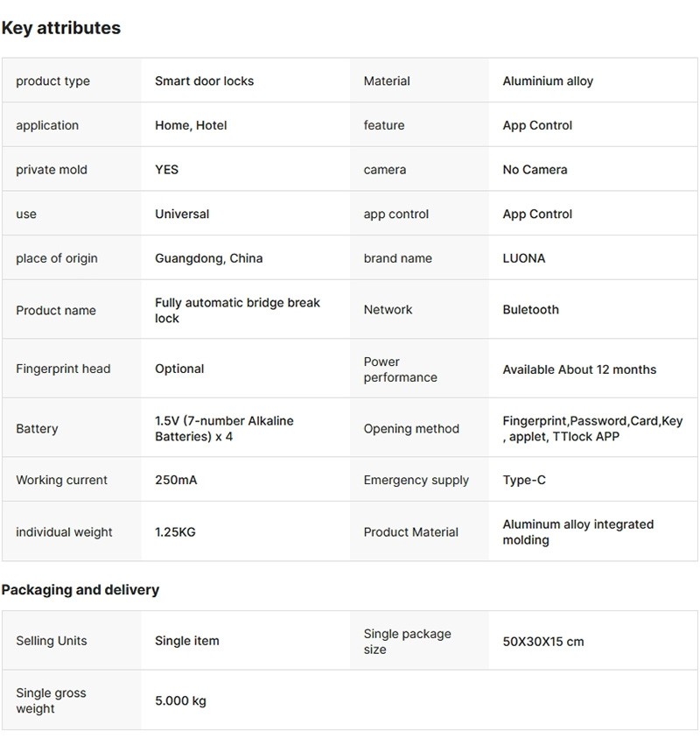Select Available About 12 months text
The height and width of the screenshot is (738, 700).
point(579,369)
